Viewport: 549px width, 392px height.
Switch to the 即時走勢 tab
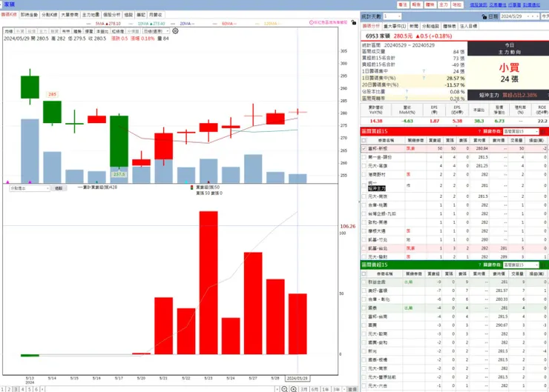[x=29, y=15]
